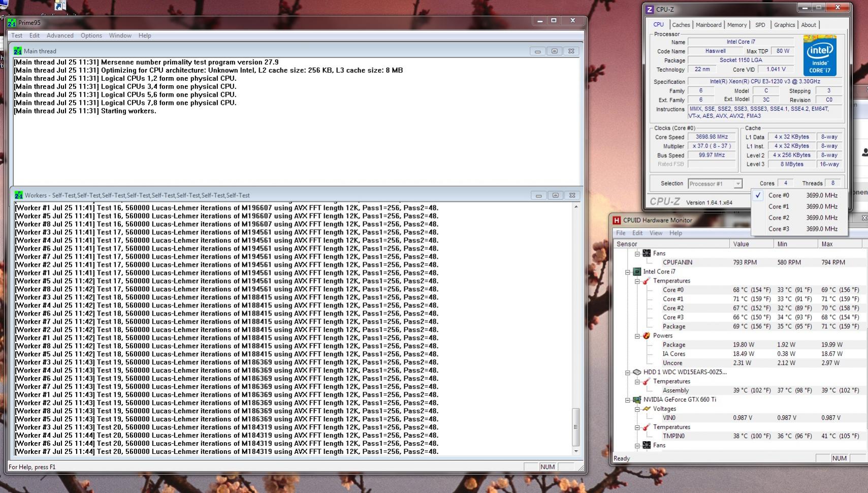The height and width of the screenshot is (493, 868).
Task: Click the Intel Core i7 chip icon
Action: click(637, 272)
